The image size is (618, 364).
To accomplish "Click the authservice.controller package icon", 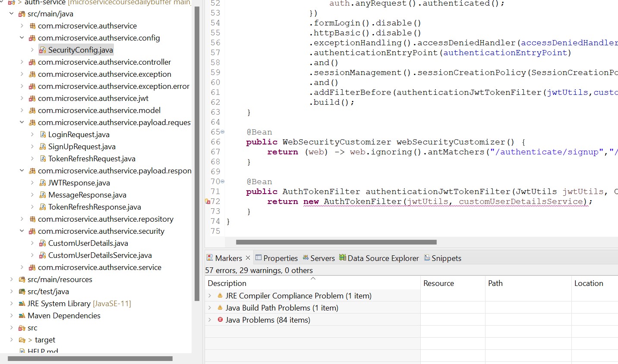I will pos(32,62).
